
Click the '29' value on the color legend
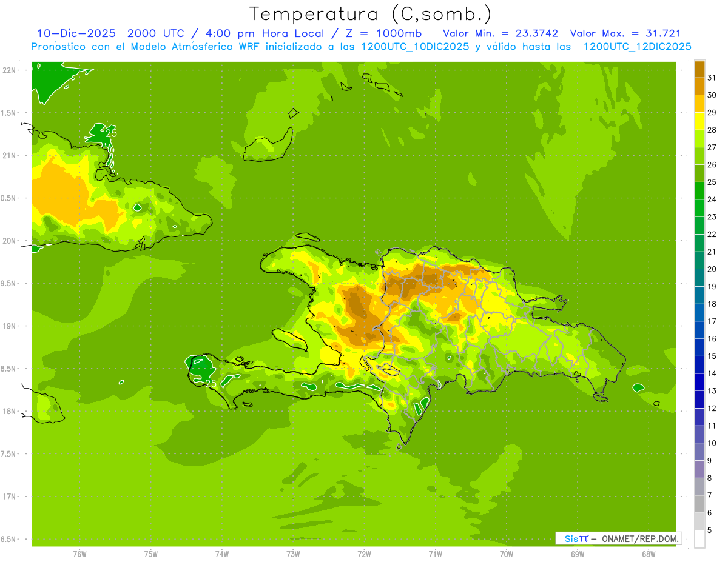[x=712, y=112]
